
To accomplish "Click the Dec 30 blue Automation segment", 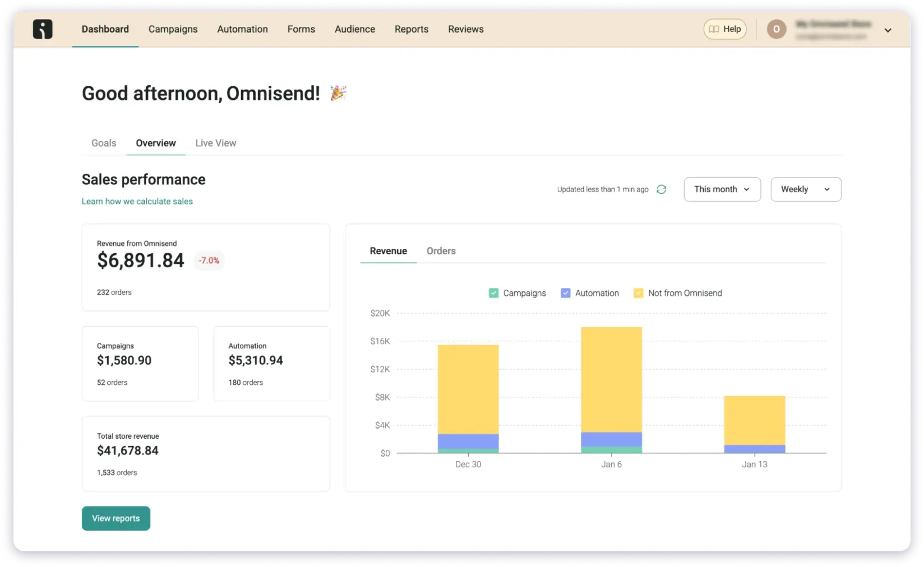I will (468, 441).
